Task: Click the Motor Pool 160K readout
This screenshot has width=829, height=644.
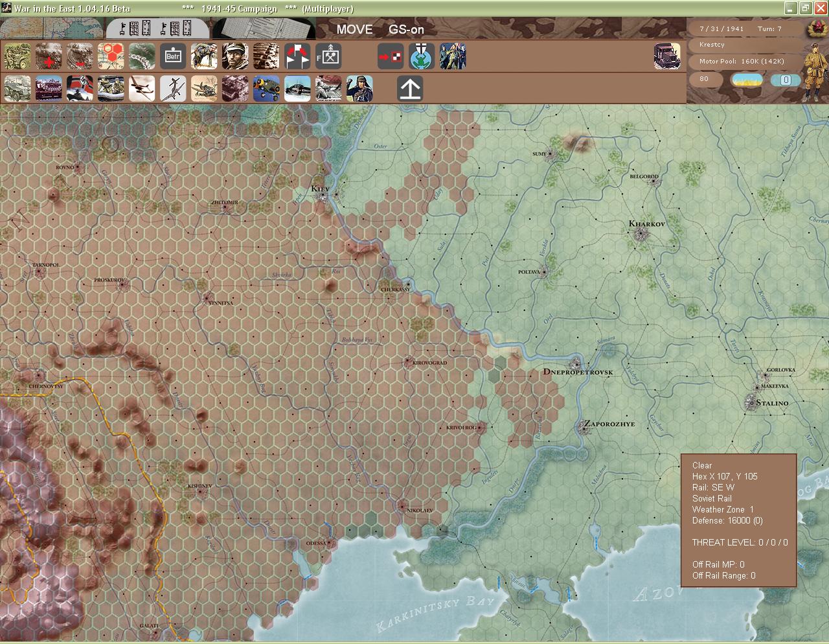Action: click(x=745, y=62)
